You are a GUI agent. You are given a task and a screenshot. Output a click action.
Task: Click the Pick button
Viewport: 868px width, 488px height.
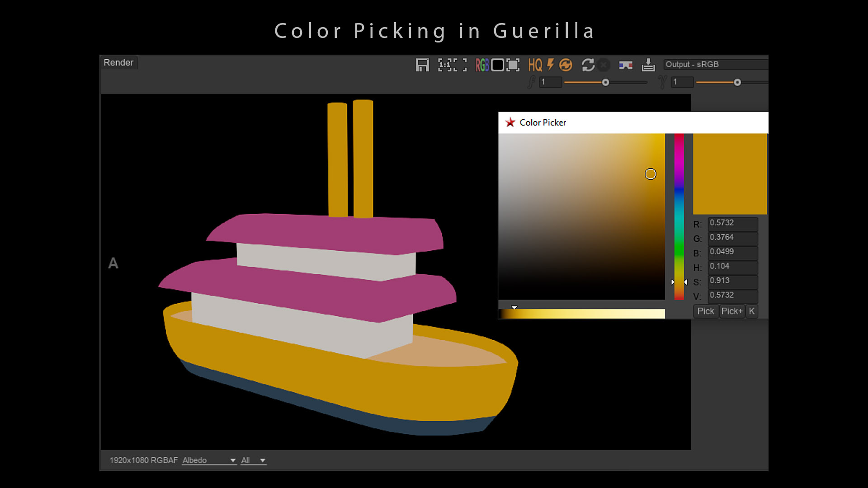pyautogui.click(x=706, y=311)
